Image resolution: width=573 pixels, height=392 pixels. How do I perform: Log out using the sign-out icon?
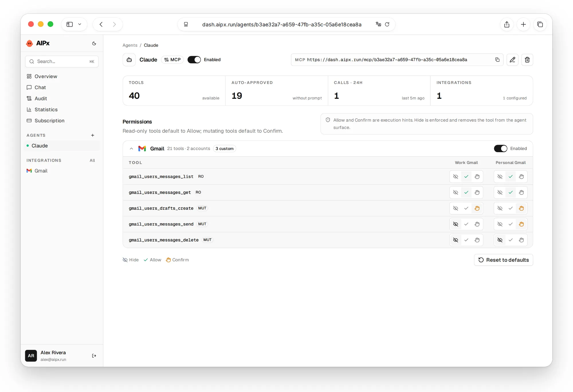tap(94, 356)
